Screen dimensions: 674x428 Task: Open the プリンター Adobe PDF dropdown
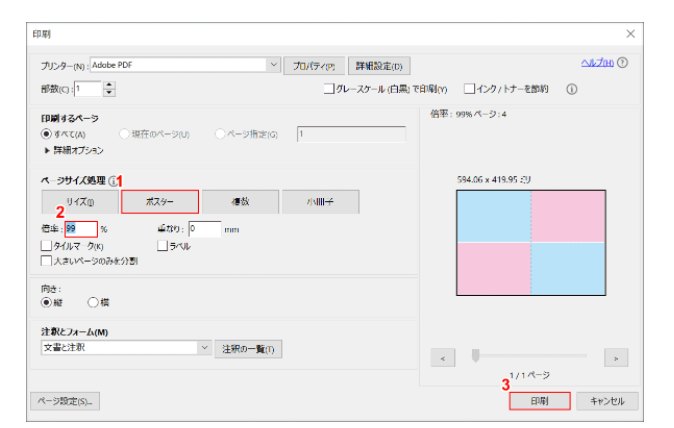point(274,65)
